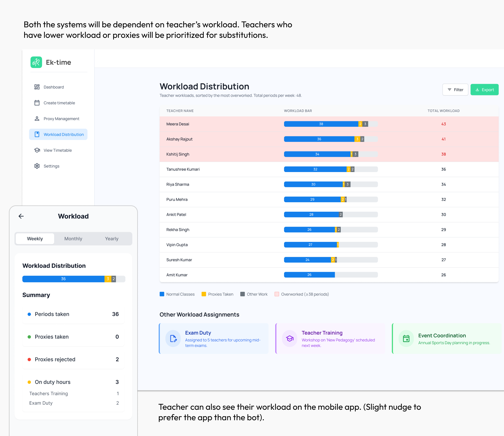Click the View Timetable graduation cap icon
Screen dimensions: 504x436
37,150
